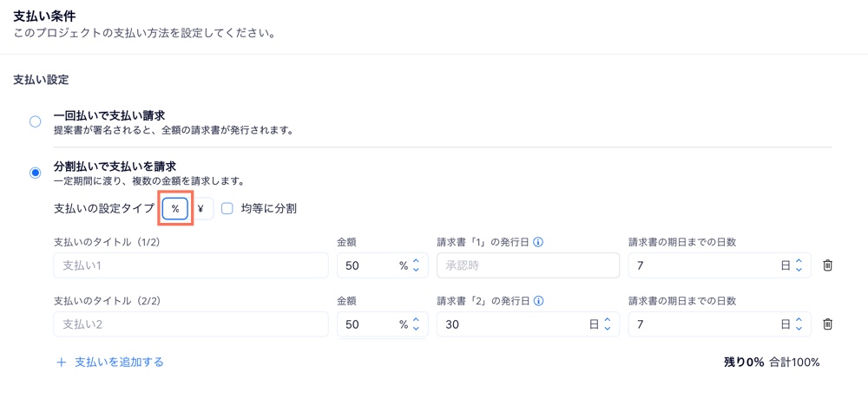The image size is (868, 399).
Task: Adjust first payment 金額 percentage stepper
Action: click(416, 265)
